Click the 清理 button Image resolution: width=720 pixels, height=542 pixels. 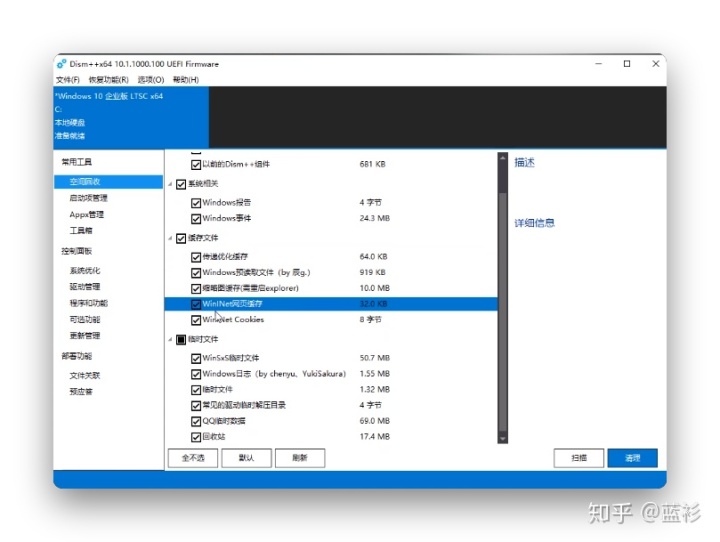click(632, 458)
